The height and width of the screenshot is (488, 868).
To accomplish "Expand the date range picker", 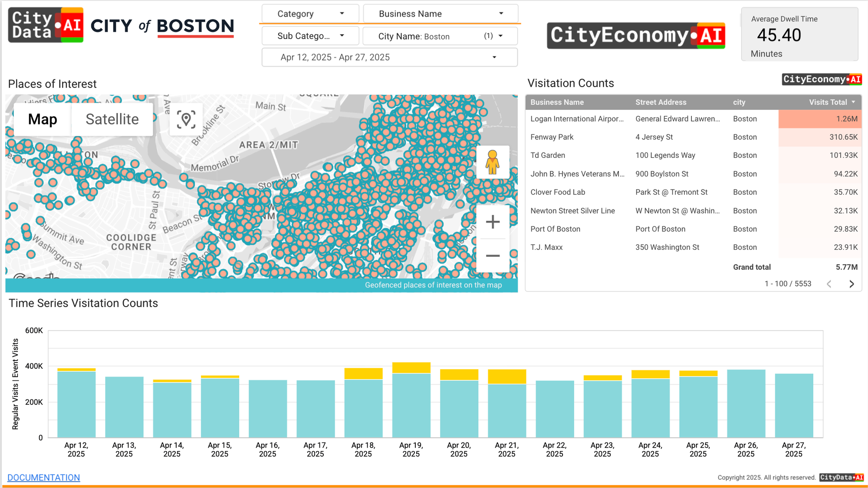I will (389, 57).
